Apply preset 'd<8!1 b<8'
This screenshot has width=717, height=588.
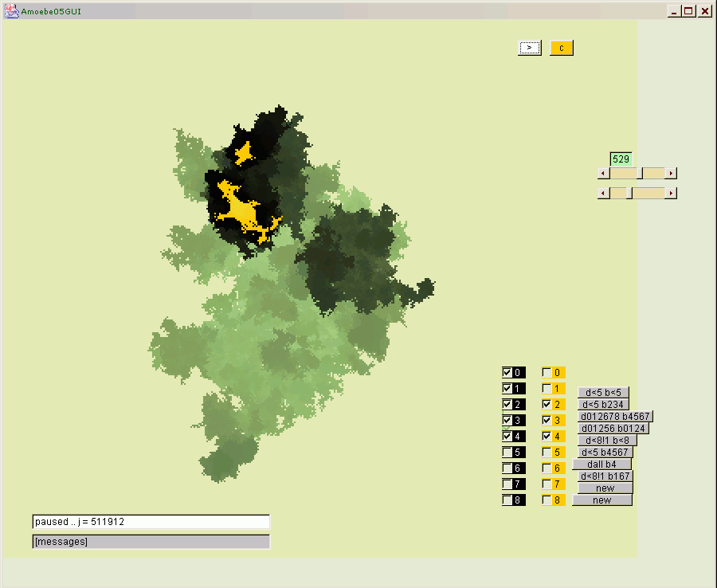point(607,440)
